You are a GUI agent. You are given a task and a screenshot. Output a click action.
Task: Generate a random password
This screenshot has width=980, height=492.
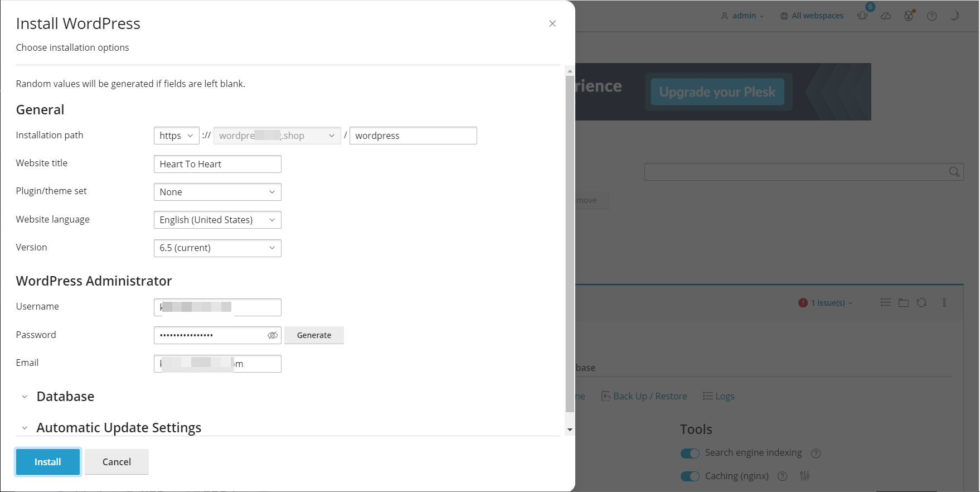coord(314,335)
